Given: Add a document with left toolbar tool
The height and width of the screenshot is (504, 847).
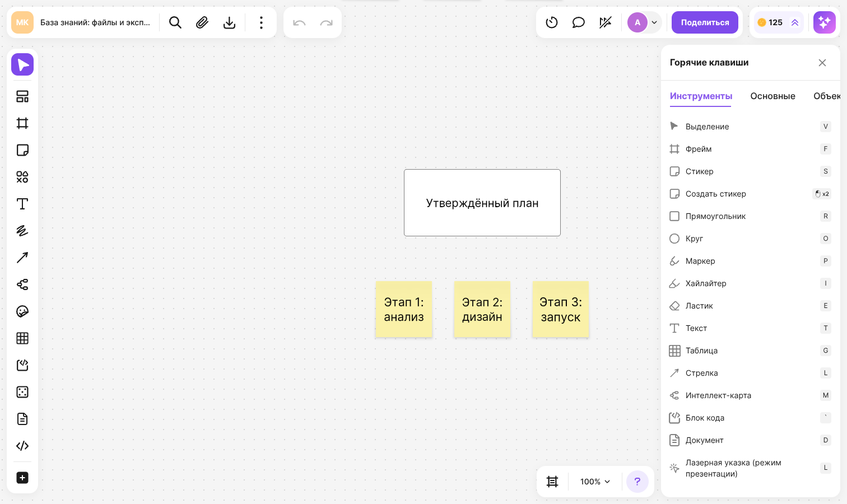Looking at the screenshot, I should click(x=22, y=419).
